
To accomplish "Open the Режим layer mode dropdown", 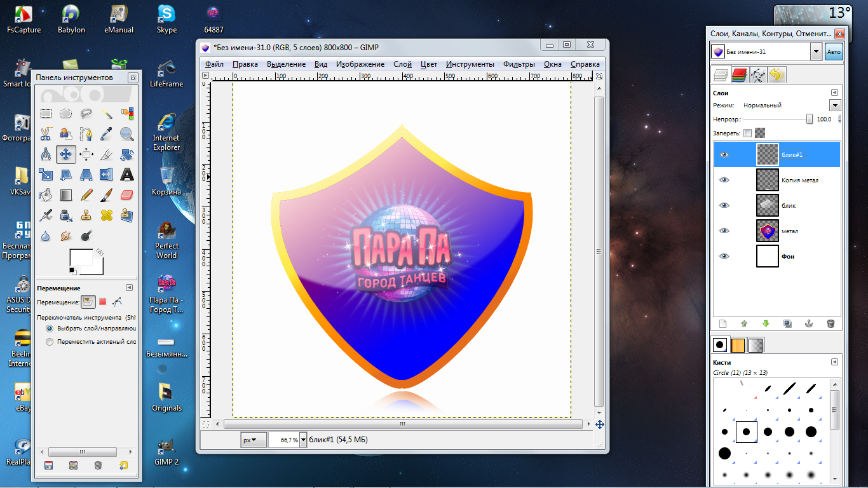I will [x=835, y=105].
